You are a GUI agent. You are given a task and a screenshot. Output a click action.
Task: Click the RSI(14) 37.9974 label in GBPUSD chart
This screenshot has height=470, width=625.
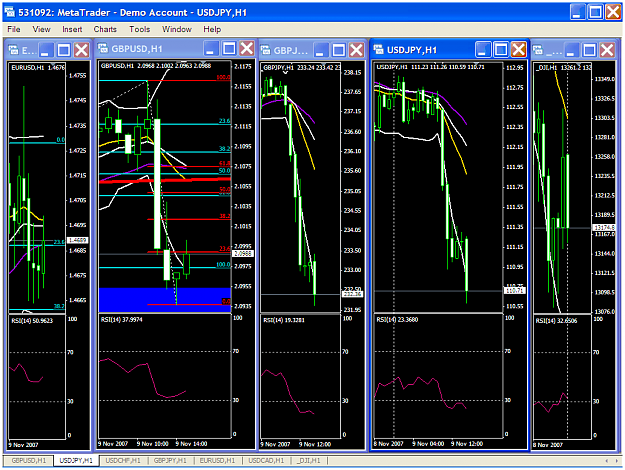[x=122, y=319]
